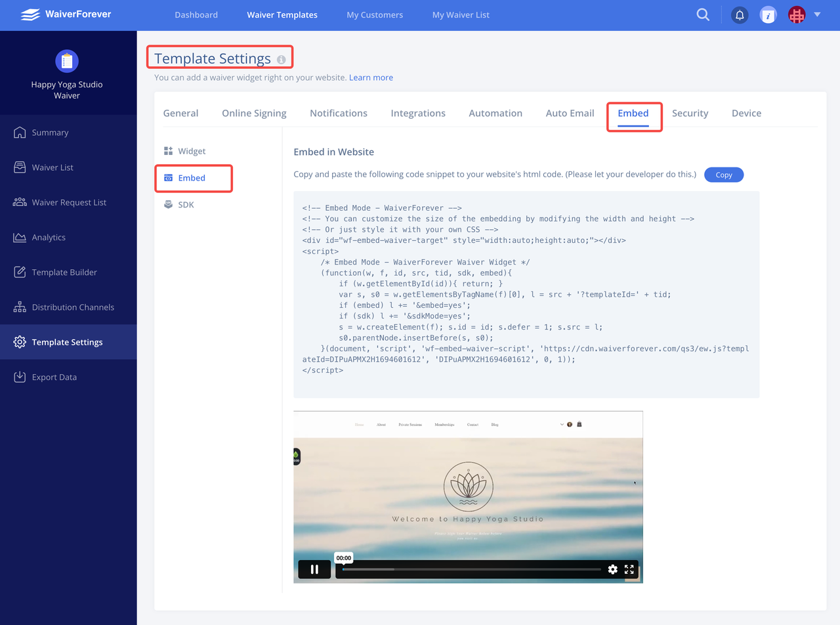Copy the embed code snippet

pyautogui.click(x=724, y=175)
